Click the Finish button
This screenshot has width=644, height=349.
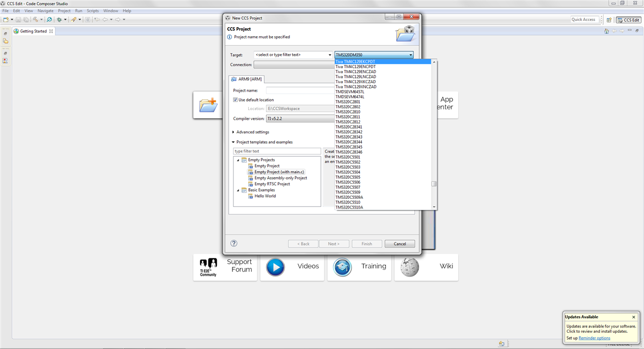367,244
